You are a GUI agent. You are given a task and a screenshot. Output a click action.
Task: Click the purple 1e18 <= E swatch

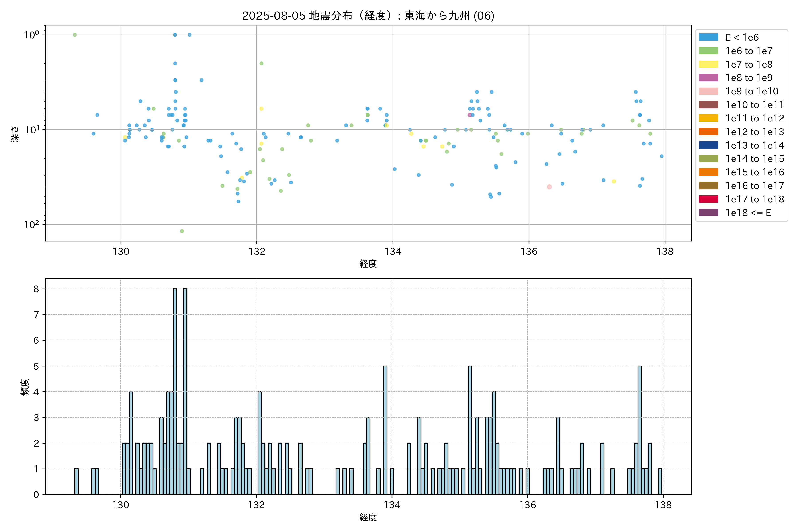[708, 213]
